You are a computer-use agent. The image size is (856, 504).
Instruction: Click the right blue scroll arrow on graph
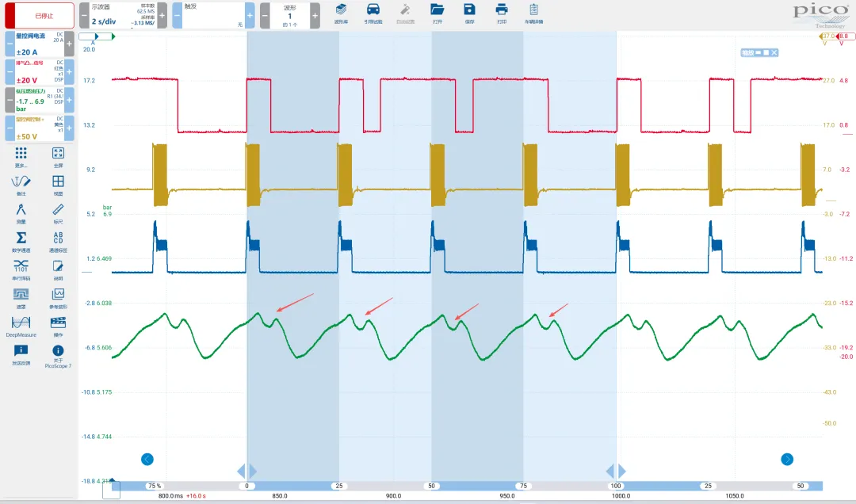(x=787, y=459)
